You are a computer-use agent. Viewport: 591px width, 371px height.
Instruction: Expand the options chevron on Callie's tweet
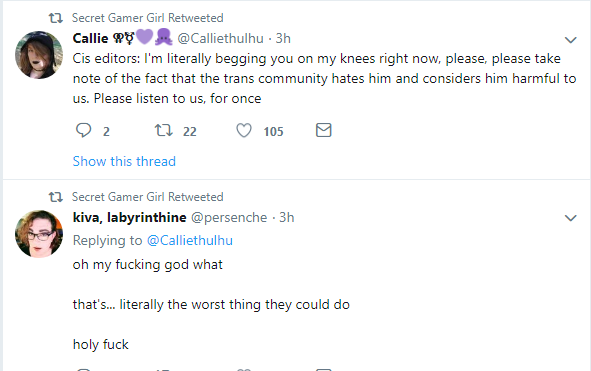571,40
